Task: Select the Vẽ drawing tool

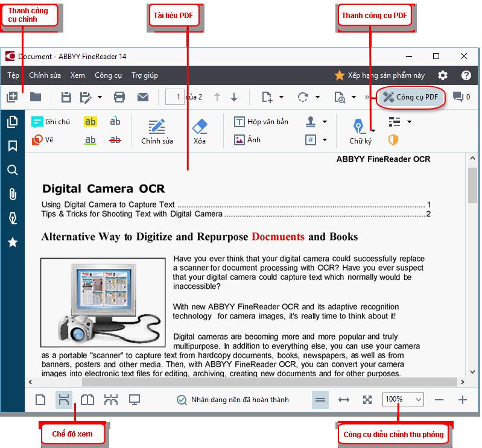Action: [42, 140]
